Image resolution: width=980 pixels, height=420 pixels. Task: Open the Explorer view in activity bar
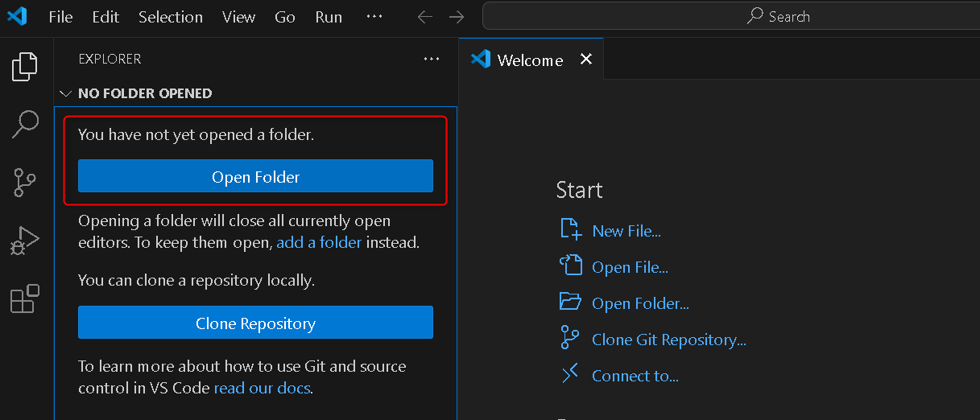pos(25,66)
